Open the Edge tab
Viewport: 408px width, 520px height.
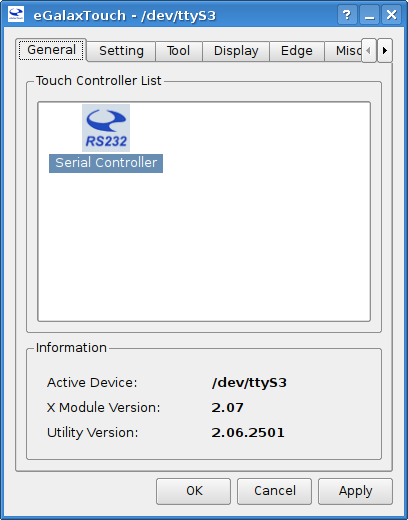(297, 51)
